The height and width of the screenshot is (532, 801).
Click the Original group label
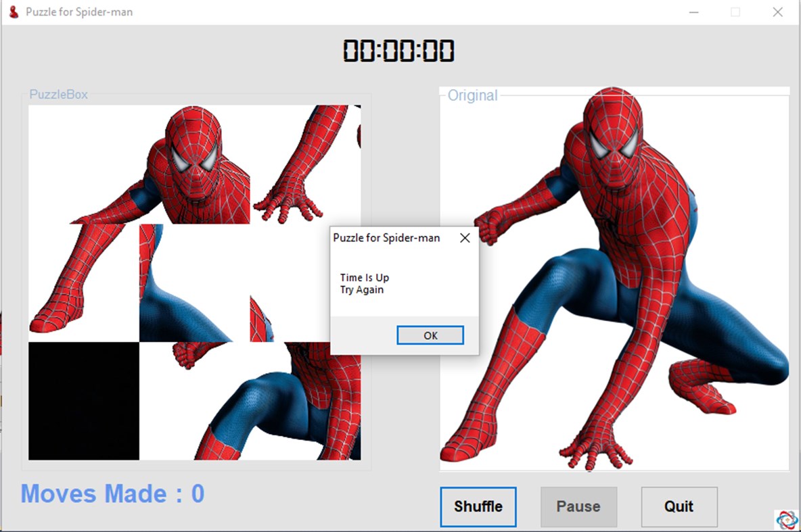[x=473, y=96]
